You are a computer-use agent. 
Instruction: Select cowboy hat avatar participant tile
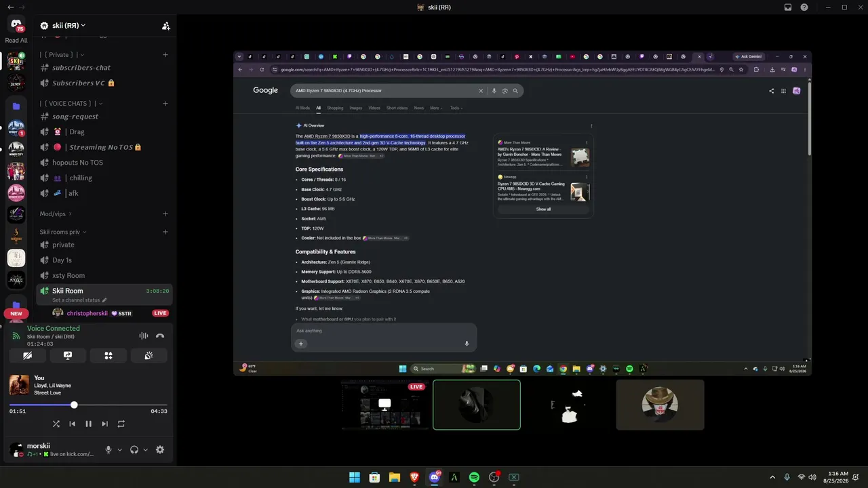point(660,405)
